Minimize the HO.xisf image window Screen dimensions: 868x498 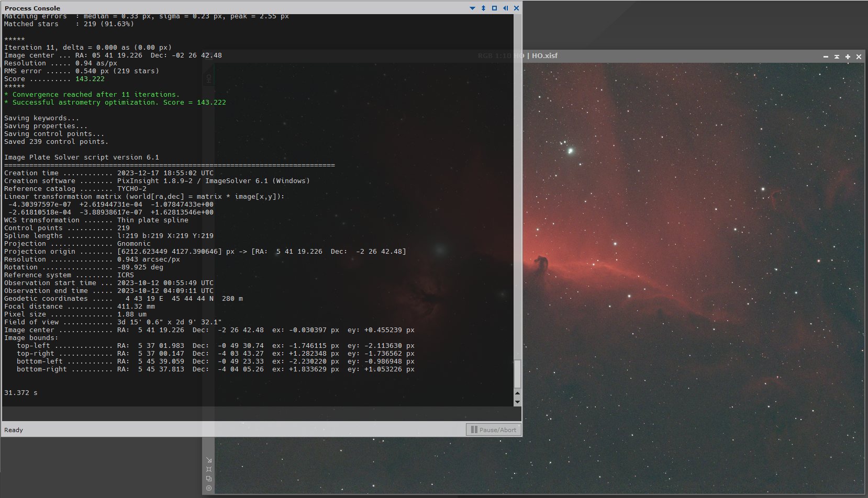coord(826,56)
